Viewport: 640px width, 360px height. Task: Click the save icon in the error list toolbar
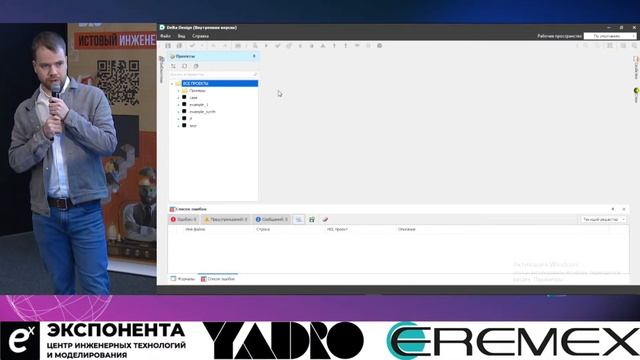pos(312,220)
